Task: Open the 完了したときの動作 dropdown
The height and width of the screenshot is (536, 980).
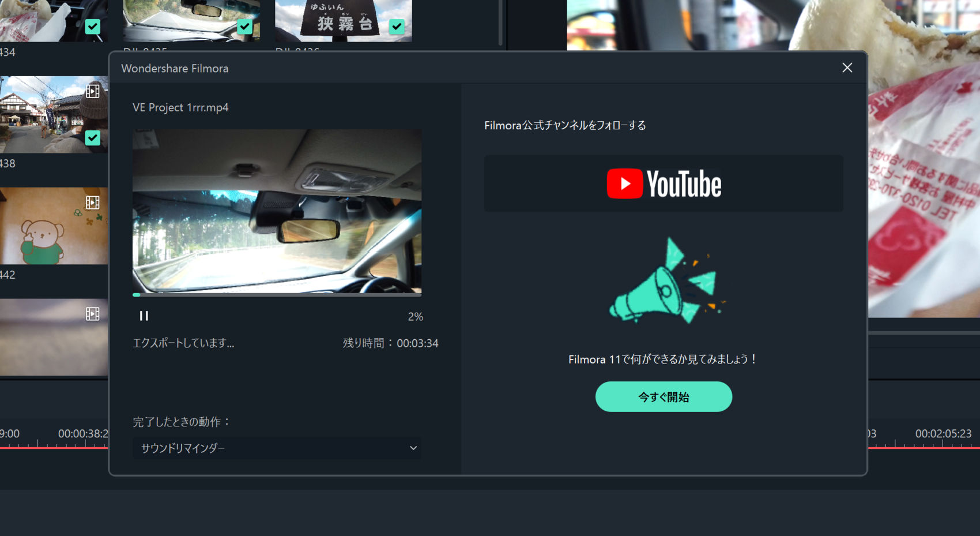Action: pos(277,448)
